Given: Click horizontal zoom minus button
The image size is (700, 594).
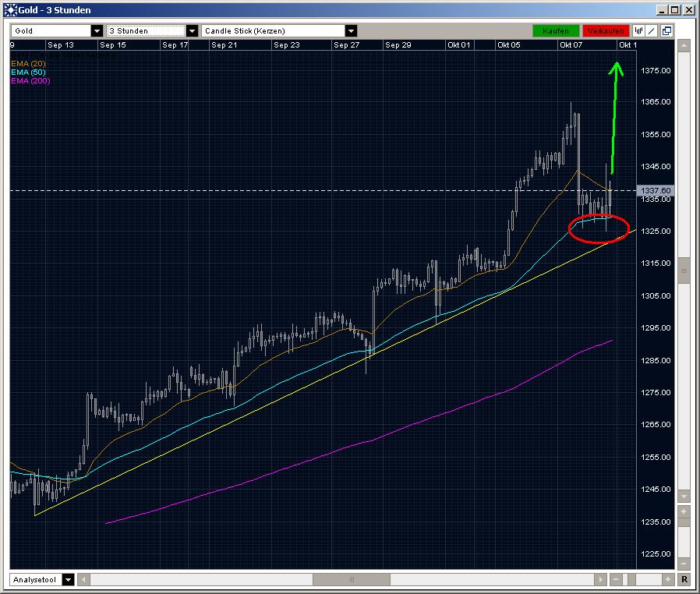Looking at the screenshot, I should (616, 580).
